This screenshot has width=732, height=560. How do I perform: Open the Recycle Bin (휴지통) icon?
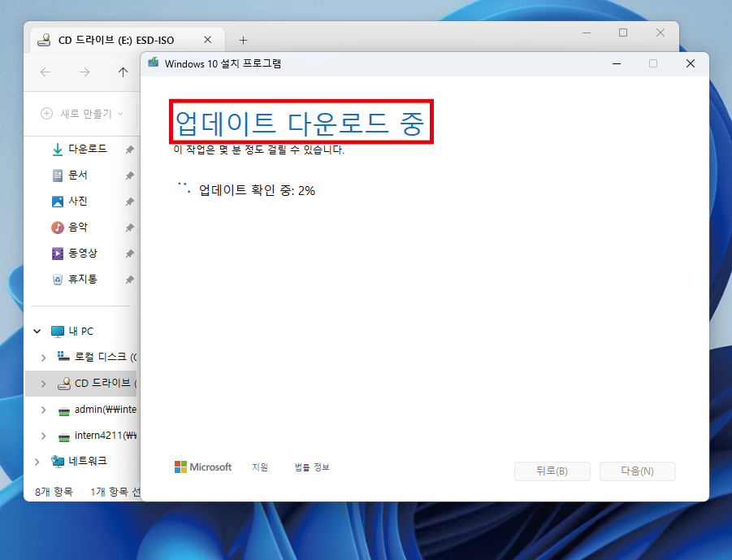pyautogui.click(x=58, y=280)
